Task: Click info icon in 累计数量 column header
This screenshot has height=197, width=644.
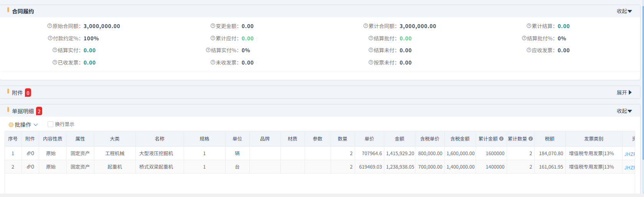Action: [530, 139]
